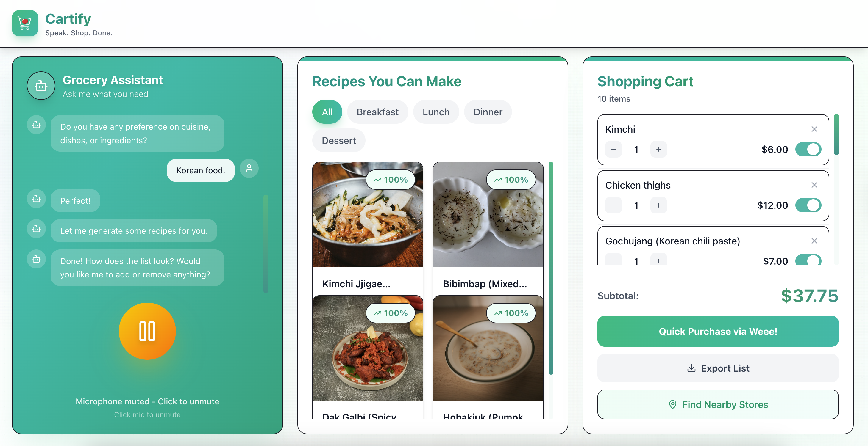Open the Kimchi Jjigae recipe thumbnail
Screen dimensions: 868x446
(367, 215)
